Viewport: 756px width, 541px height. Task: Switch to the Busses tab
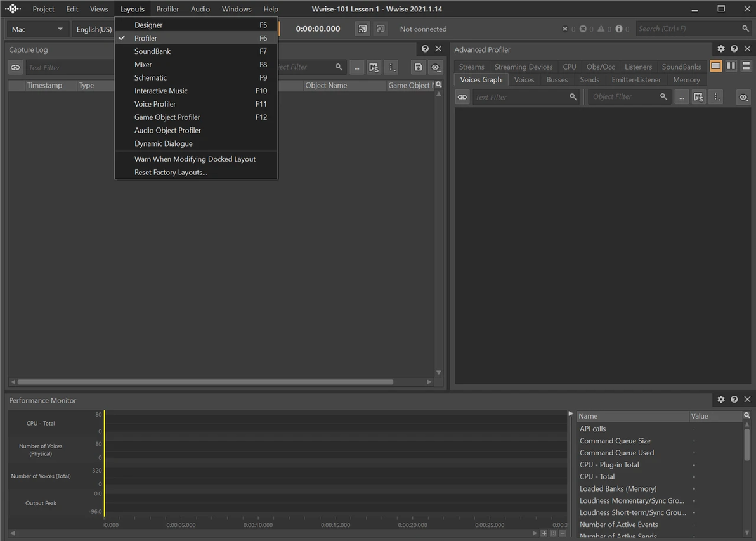click(x=557, y=79)
